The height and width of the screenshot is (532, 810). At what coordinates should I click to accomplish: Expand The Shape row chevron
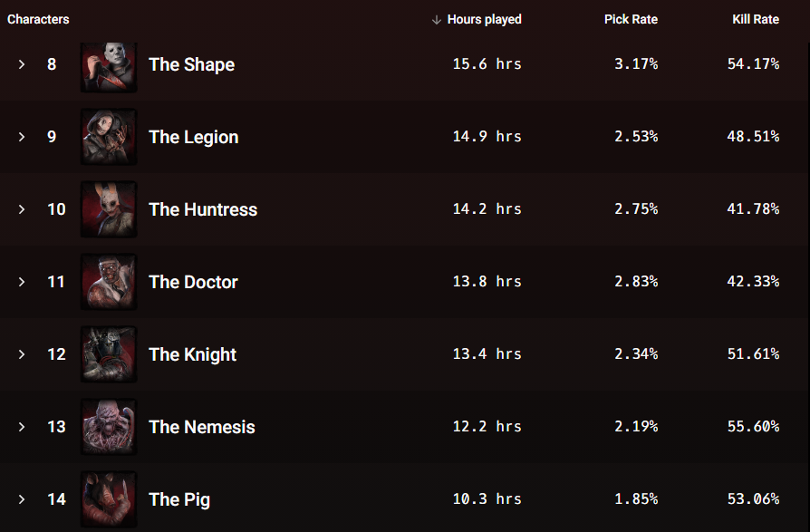pyautogui.click(x=22, y=64)
